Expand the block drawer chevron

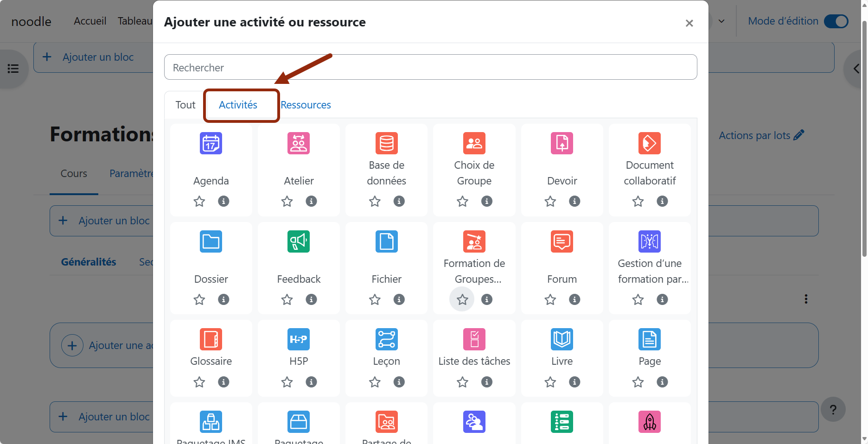[856, 69]
